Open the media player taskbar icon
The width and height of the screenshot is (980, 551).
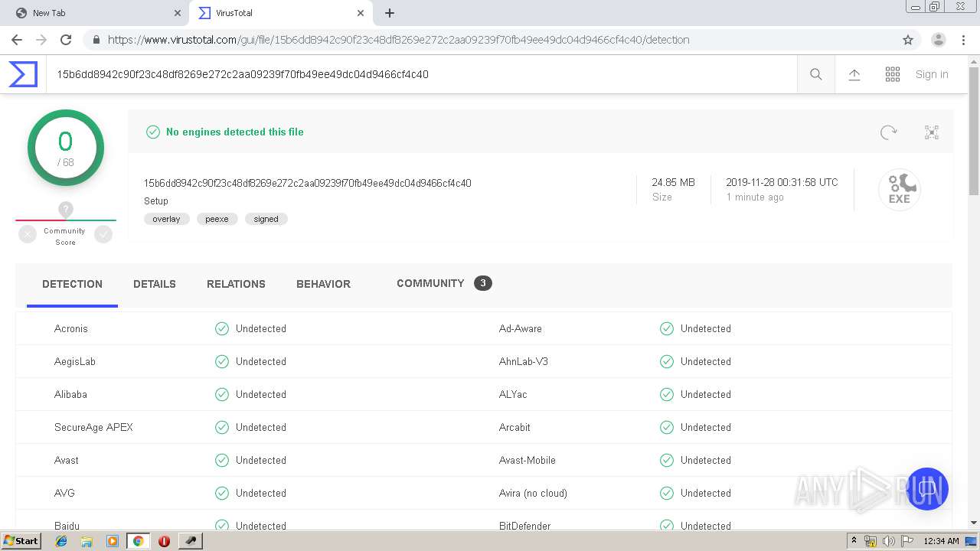point(113,541)
